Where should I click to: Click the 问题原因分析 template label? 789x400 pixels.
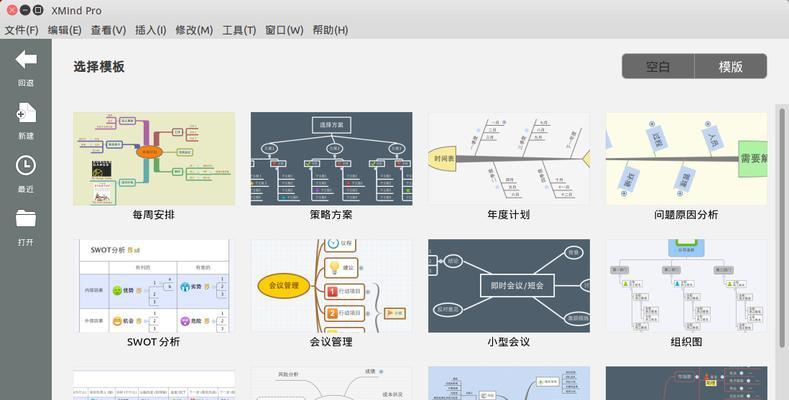coord(686,215)
